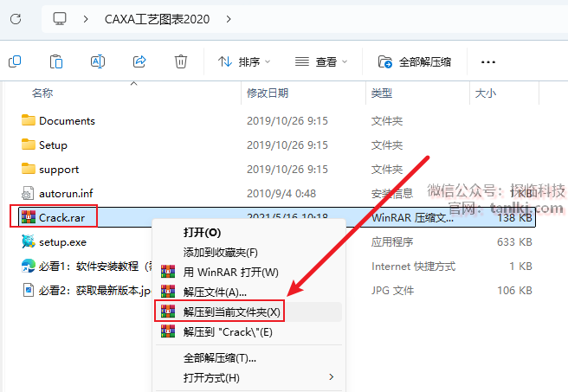The height and width of the screenshot is (392, 568).
Task: Click Internet 快捷方式 type cell
Action: pyautogui.click(x=413, y=267)
